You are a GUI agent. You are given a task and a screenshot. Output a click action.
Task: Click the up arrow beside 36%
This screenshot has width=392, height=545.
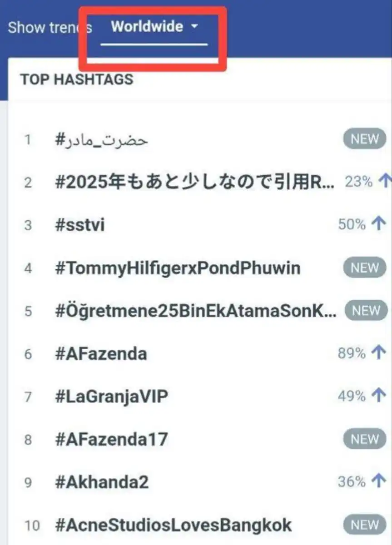point(378,481)
